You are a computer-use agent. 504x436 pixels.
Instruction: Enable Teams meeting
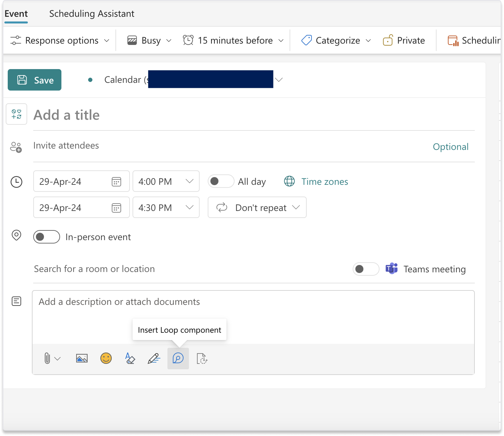pos(366,269)
